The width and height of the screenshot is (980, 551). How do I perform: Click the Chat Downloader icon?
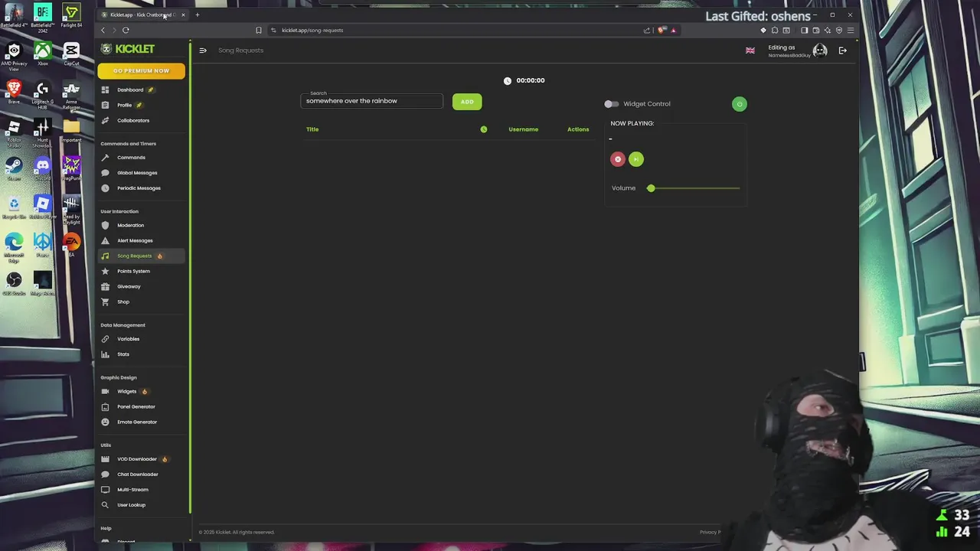point(106,474)
